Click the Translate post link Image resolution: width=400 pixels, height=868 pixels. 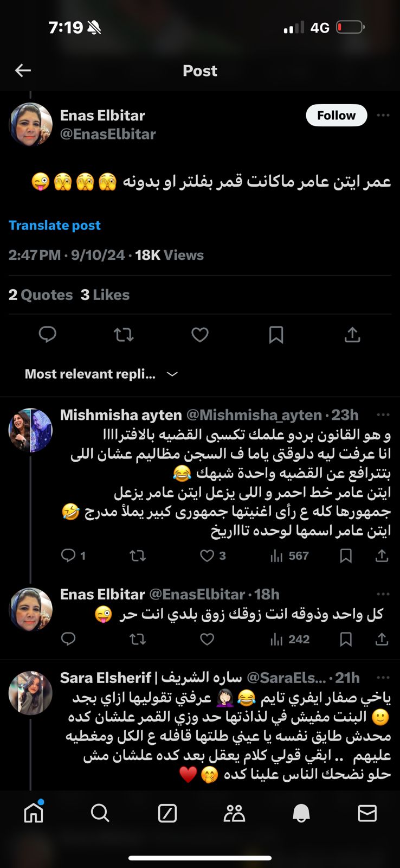[55, 225]
